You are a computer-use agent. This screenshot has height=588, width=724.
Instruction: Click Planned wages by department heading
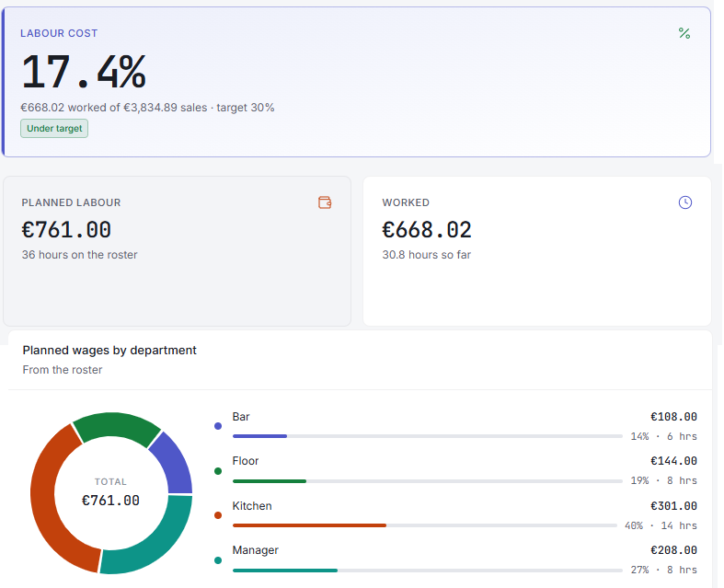pos(109,350)
